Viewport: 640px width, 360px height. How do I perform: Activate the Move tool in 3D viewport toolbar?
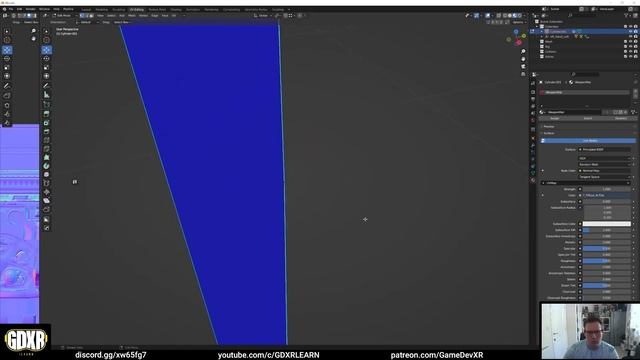(47, 50)
